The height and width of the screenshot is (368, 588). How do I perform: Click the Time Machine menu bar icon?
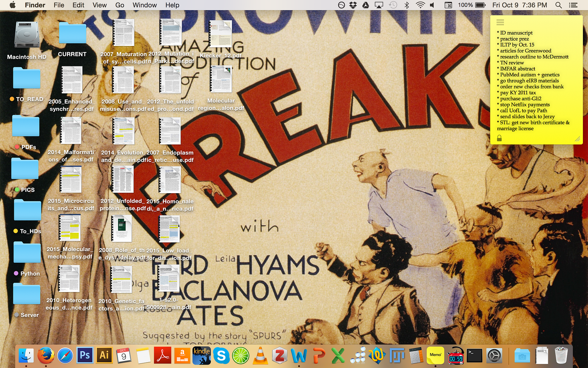click(393, 5)
